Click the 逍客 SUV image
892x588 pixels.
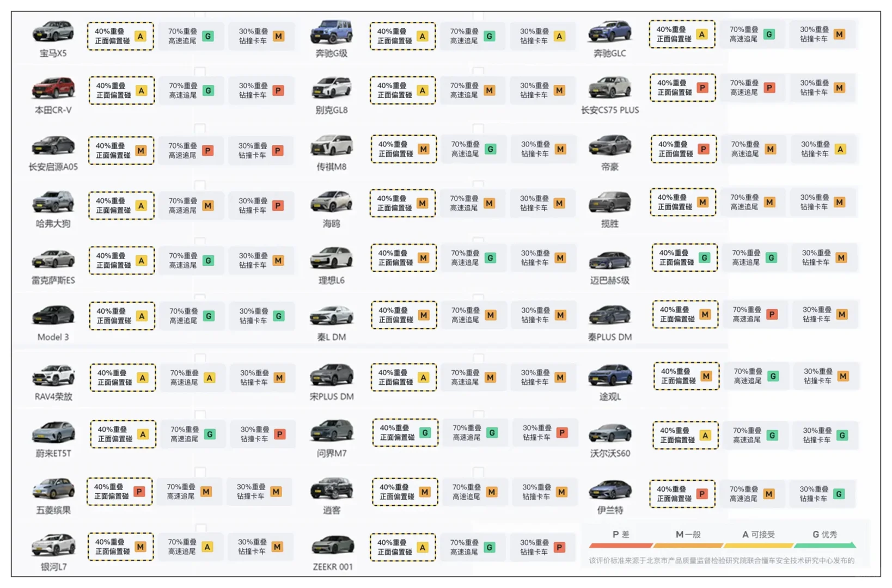pos(331,489)
